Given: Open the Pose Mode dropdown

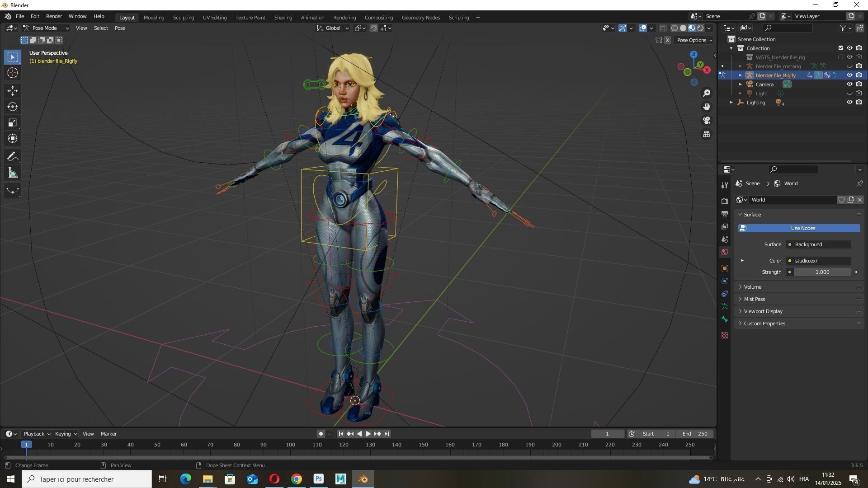Looking at the screenshot, I should pos(46,28).
